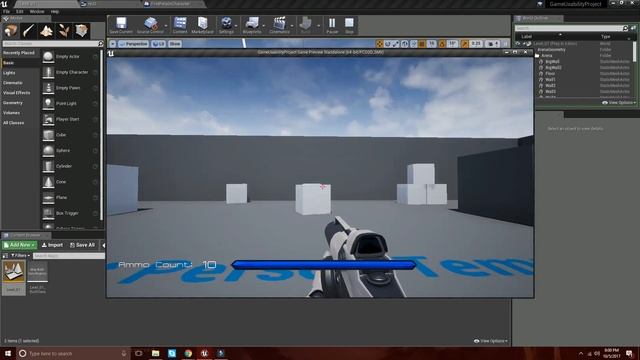This screenshot has width=640, height=360.
Task: Click the Show button in viewport
Action: click(x=175, y=44)
